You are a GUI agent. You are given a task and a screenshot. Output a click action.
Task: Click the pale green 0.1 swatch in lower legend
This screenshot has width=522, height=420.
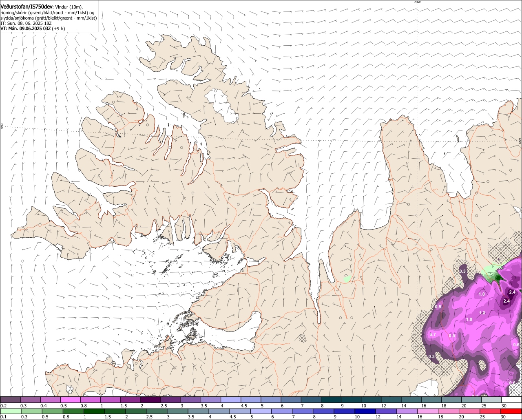(10, 411)
